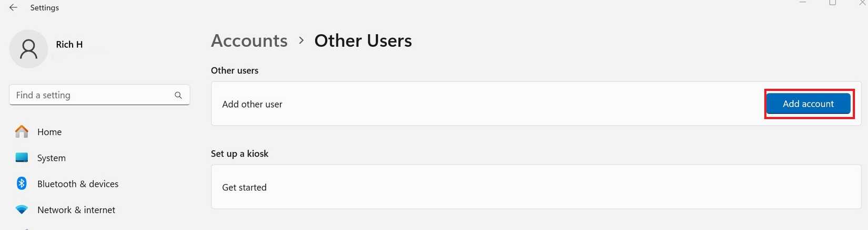
Task: Click the back arrow in Settings
Action: click(x=13, y=8)
